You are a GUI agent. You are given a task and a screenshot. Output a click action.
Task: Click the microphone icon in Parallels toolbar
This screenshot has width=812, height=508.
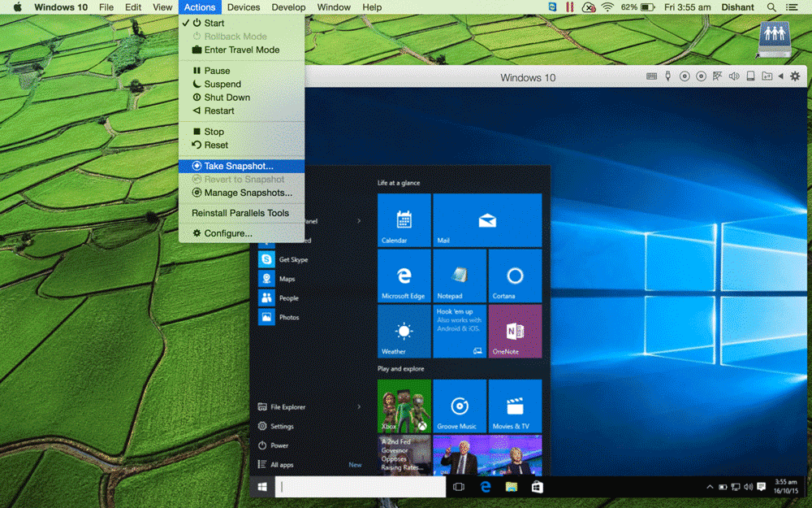pos(667,76)
